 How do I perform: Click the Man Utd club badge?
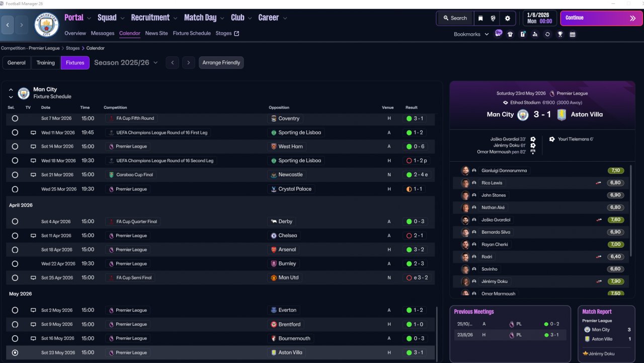(274, 278)
